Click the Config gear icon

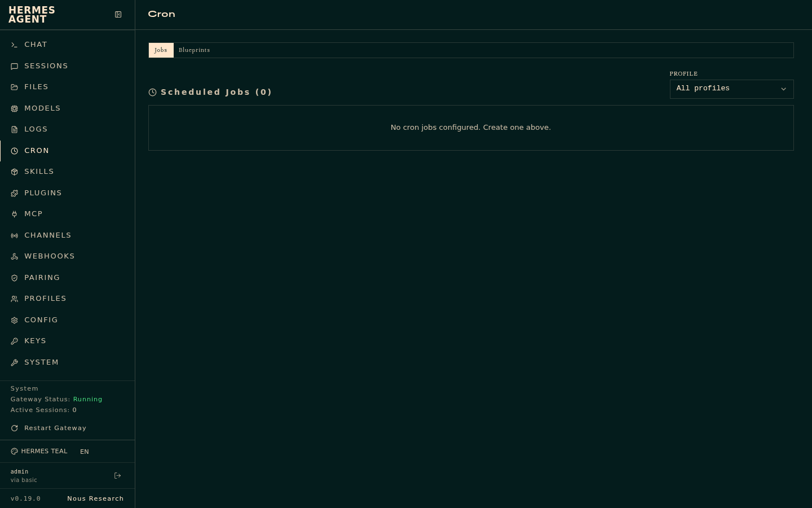(15, 320)
